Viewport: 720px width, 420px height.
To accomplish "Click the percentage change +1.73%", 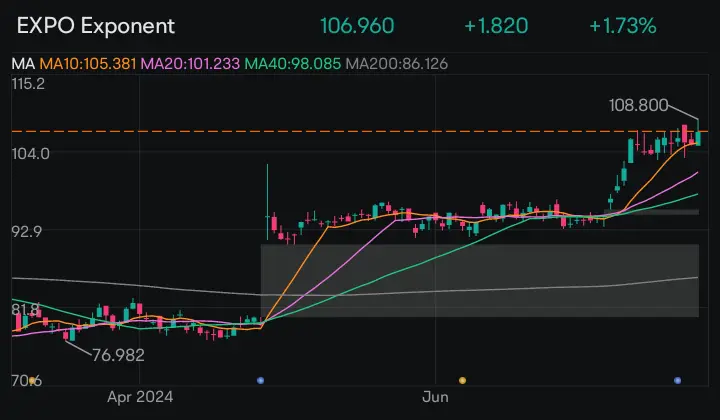I will pos(623,26).
